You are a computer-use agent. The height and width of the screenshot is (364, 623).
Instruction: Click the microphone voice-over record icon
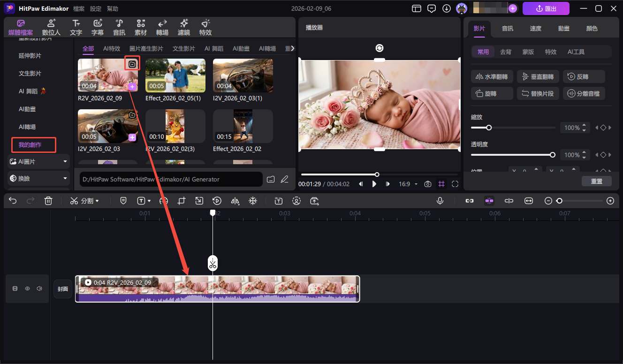coord(440,201)
